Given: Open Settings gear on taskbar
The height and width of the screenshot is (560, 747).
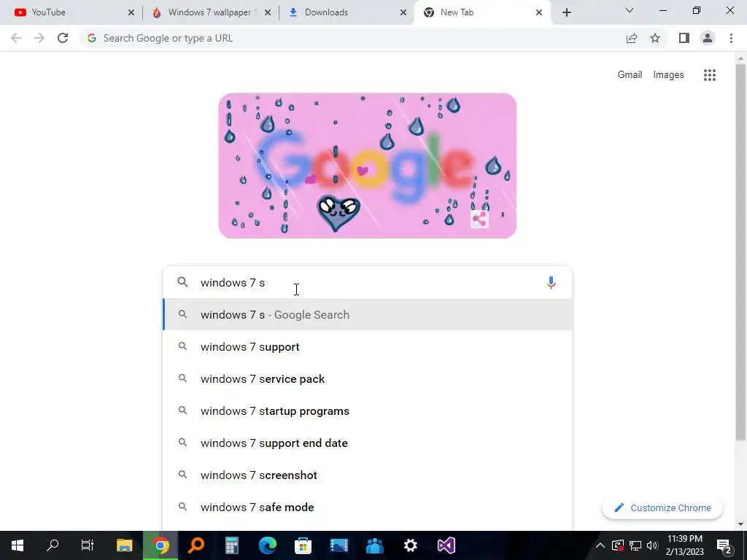Looking at the screenshot, I should (x=410, y=545).
